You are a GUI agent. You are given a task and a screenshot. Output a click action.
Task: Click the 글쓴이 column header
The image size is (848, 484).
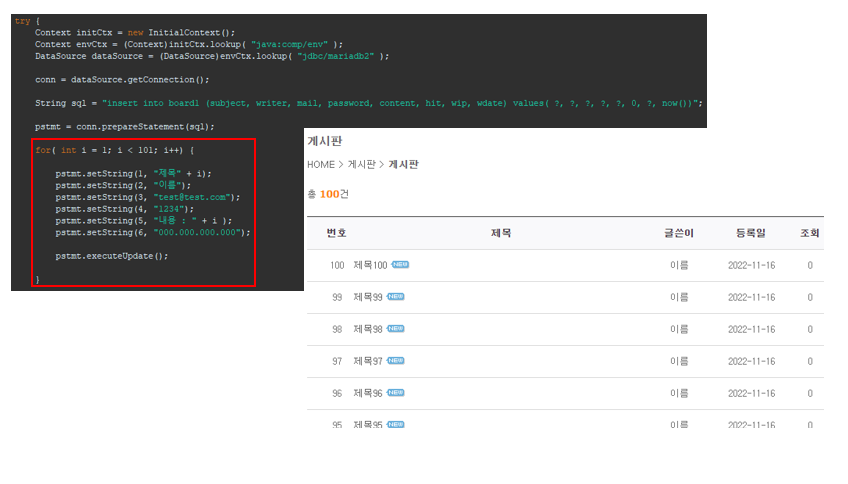tap(679, 233)
